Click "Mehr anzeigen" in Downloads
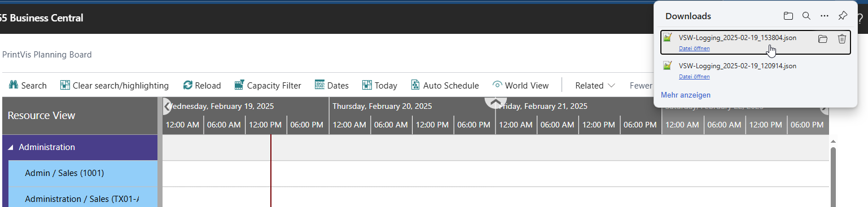The height and width of the screenshot is (207, 868). (x=686, y=95)
